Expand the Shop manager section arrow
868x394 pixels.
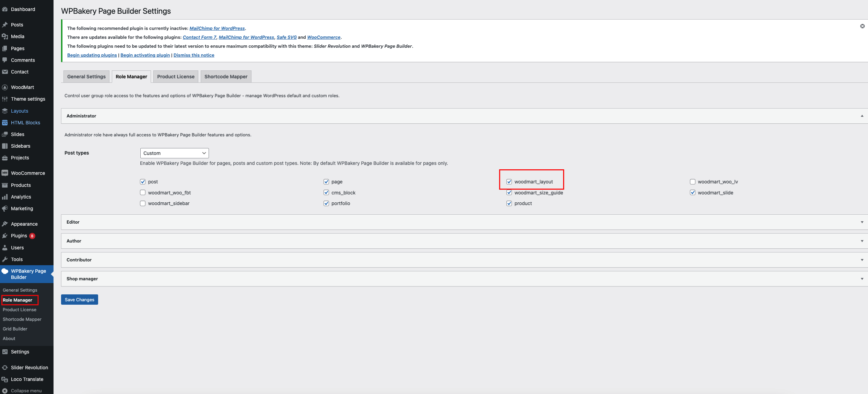(x=862, y=279)
